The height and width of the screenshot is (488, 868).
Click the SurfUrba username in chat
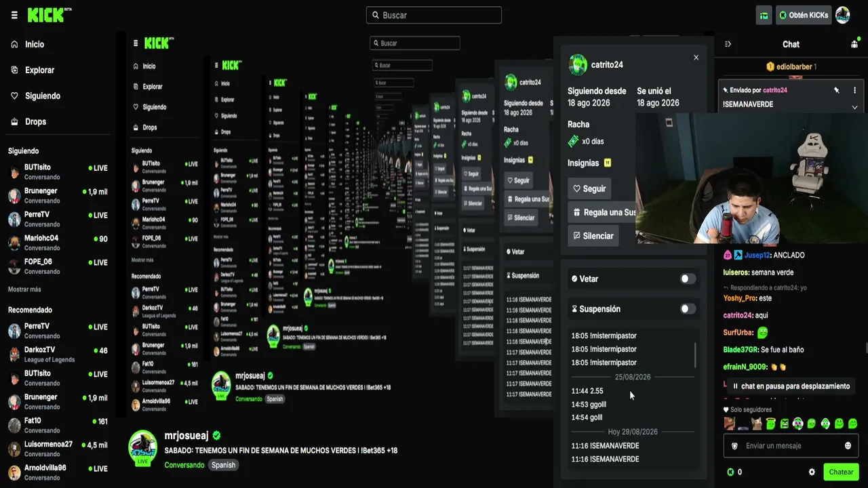(x=738, y=333)
